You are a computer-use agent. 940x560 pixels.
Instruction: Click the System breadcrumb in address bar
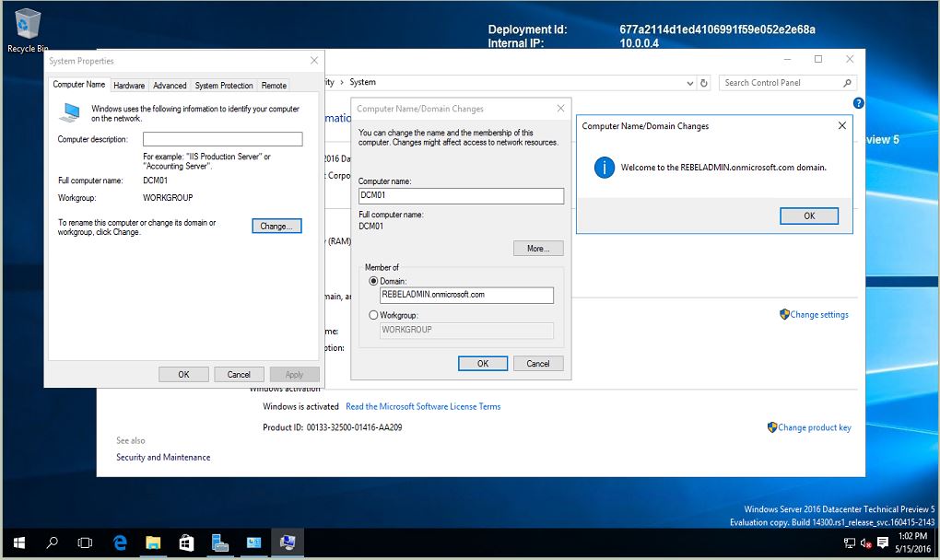(x=363, y=82)
